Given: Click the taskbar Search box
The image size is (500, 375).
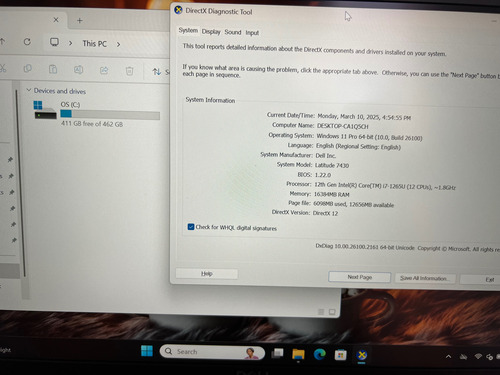Looking at the screenshot, I should coord(212,352).
